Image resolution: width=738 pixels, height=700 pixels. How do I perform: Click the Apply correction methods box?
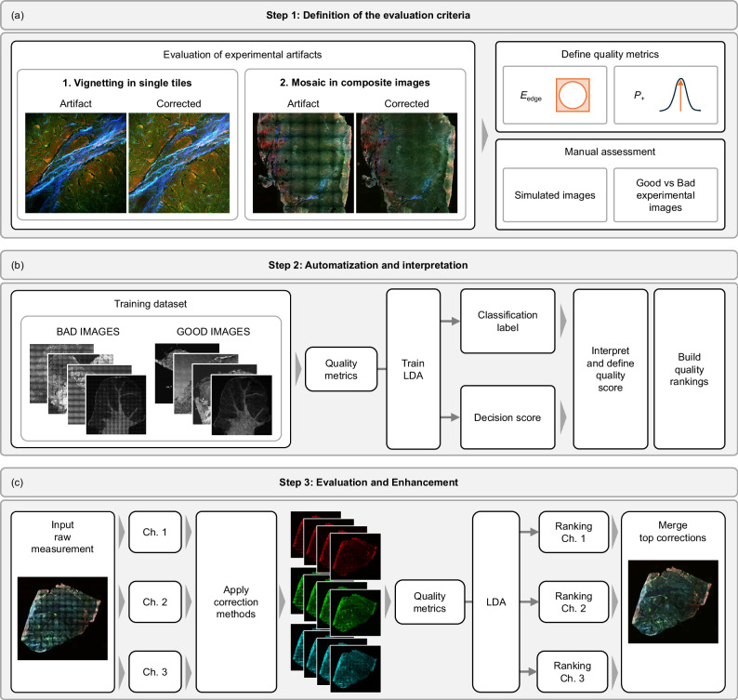coord(236,601)
